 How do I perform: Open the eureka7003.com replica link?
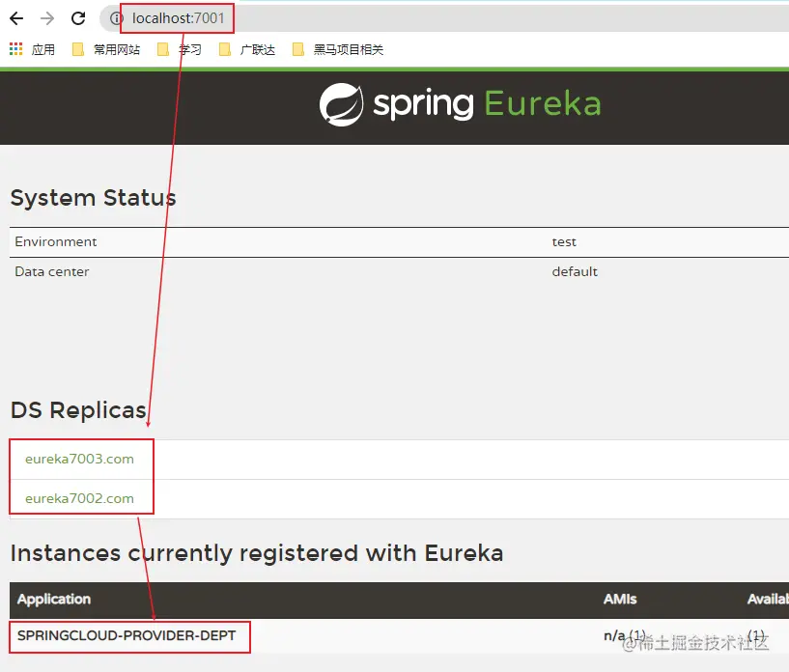[79, 459]
